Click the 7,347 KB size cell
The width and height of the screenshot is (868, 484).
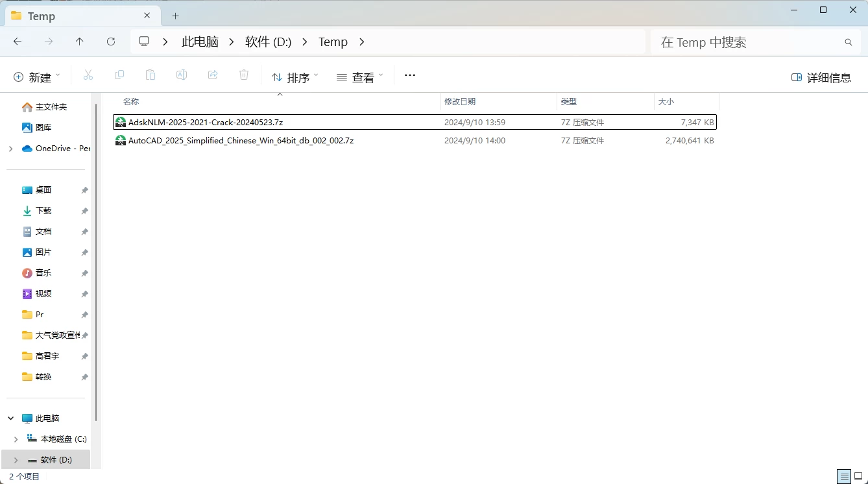tap(697, 122)
